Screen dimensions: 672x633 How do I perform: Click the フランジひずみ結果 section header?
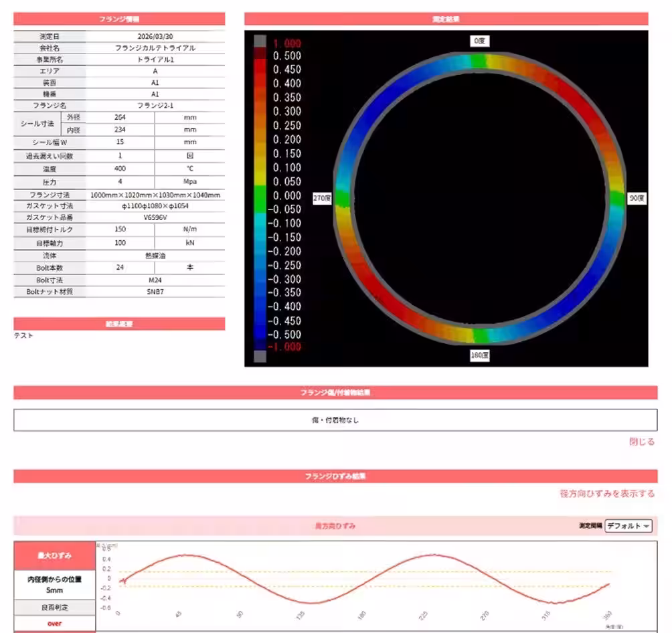click(335, 476)
